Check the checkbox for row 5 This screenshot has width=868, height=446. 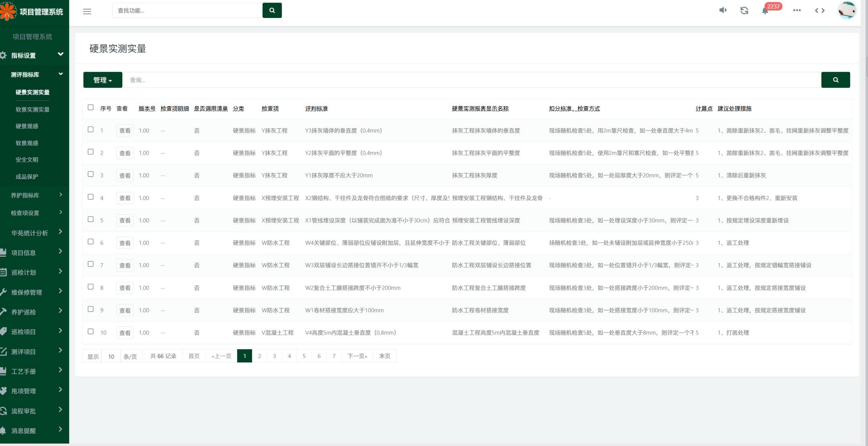click(x=91, y=219)
